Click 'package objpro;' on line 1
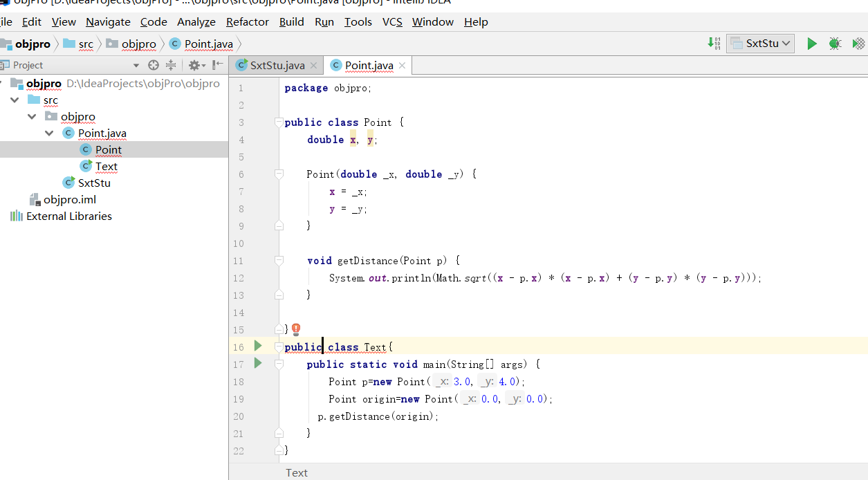The height and width of the screenshot is (480, 868). tap(328, 88)
